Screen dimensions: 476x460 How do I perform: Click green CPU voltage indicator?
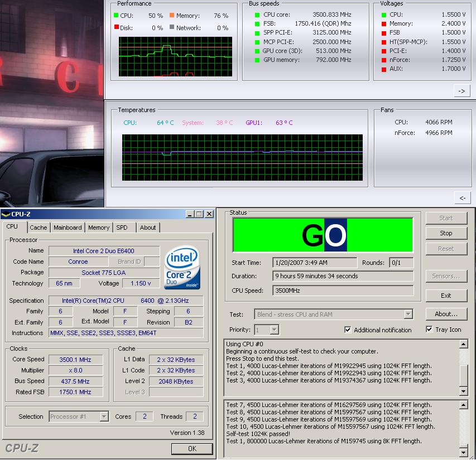pyautogui.click(x=384, y=15)
